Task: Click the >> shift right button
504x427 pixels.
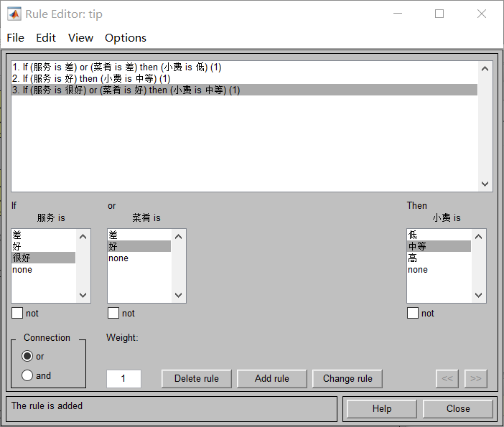Action: (476, 378)
